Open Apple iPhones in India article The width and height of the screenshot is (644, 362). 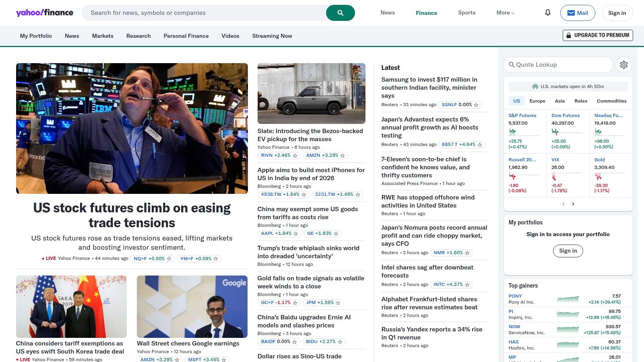[311, 174]
